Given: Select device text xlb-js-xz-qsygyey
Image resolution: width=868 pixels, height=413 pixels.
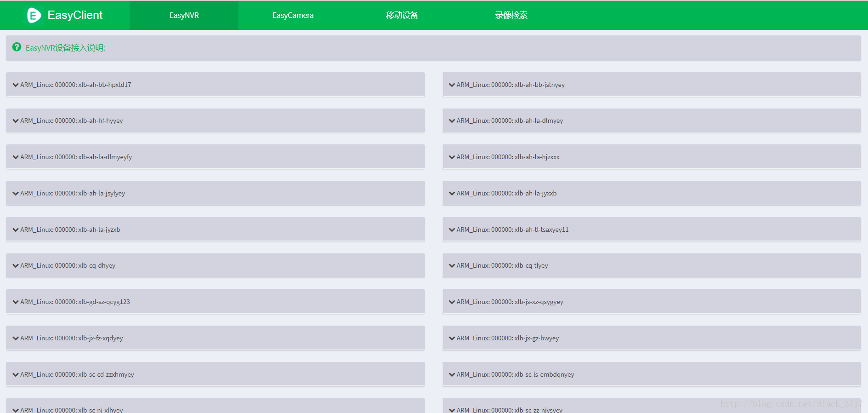Looking at the screenshot, I should coord(539,302).
